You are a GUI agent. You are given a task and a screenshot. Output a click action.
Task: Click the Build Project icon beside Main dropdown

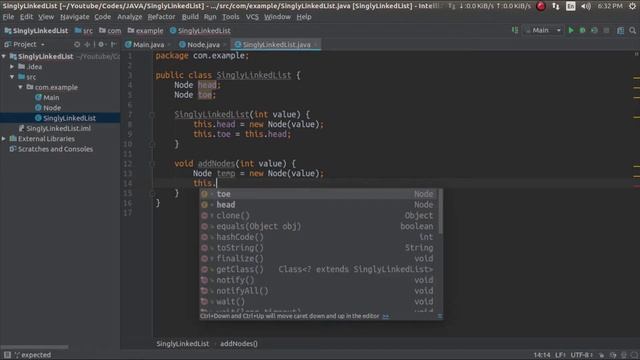pos(515,30)
